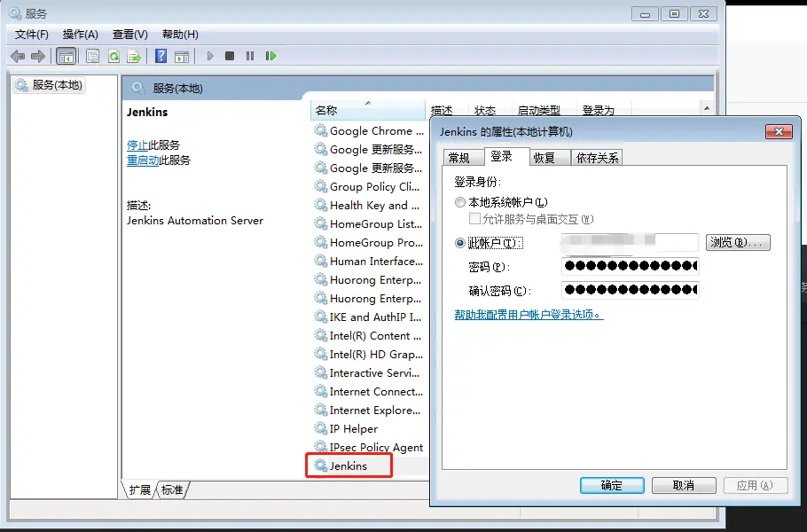Click gear icon beside Intel(R) Content
This screenshot has height=532, width=807.
tap(321, 335)
